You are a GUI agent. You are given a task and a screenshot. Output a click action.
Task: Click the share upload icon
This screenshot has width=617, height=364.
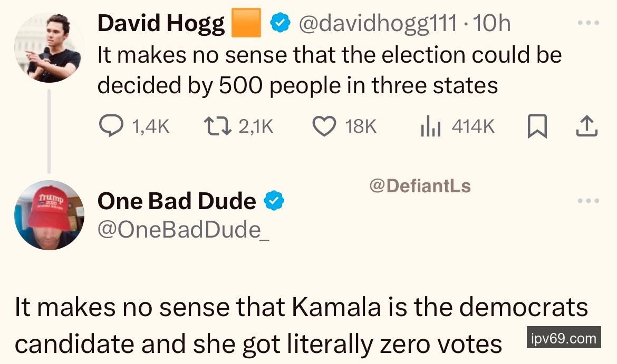586,126
